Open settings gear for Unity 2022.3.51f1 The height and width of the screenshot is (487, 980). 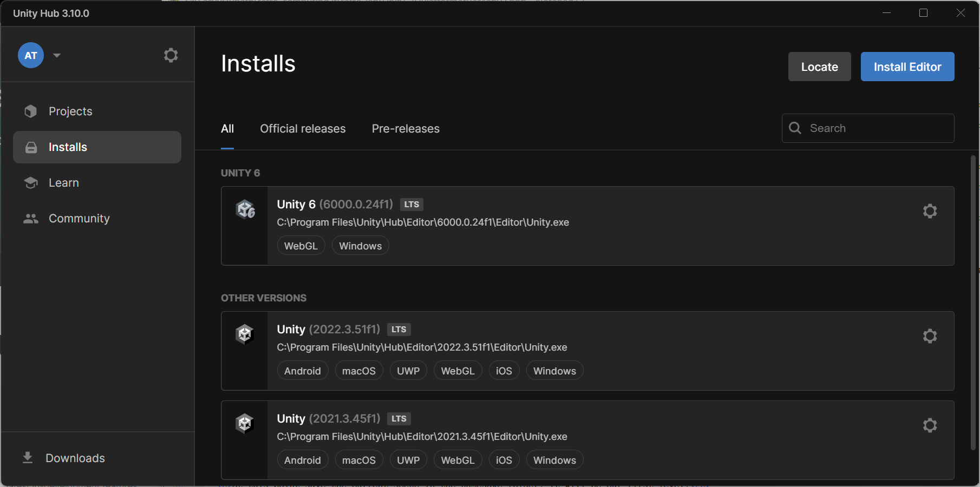[x=930, y=336]
